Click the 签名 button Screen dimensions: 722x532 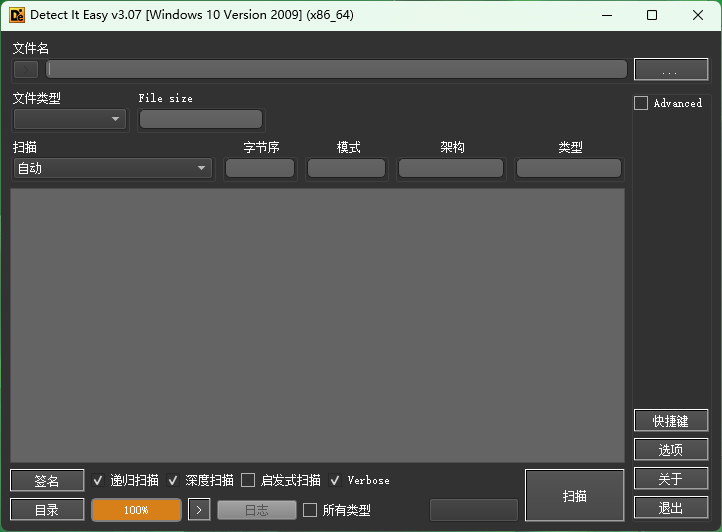point(47,481)
